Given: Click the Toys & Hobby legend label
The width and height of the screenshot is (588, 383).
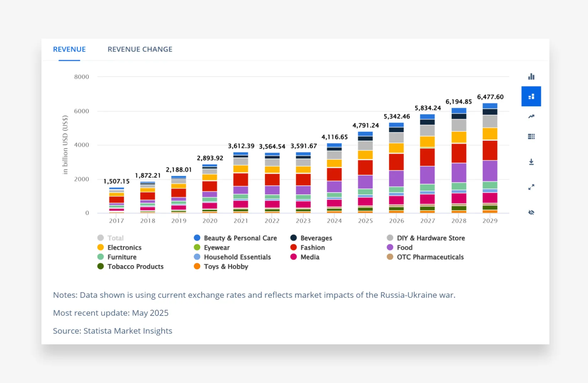Looking at the screenshot, I should (x=226, y=267).
